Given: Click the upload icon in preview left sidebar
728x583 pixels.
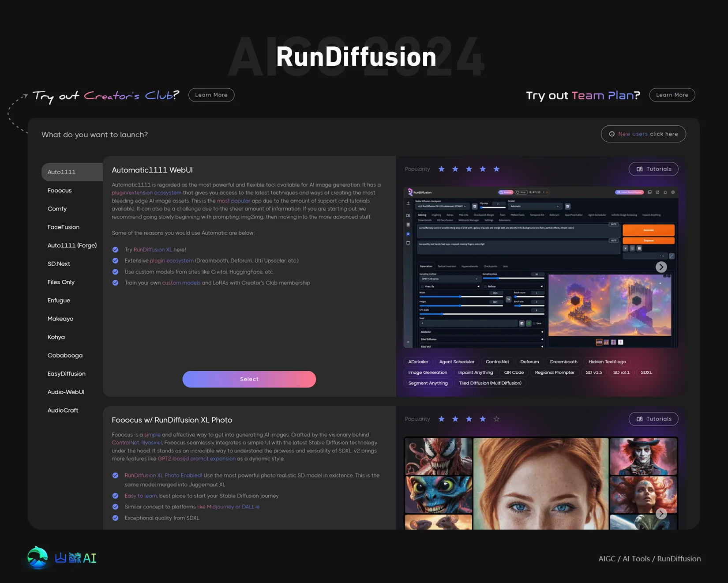Looking at the screenshot, I should 408,203.
